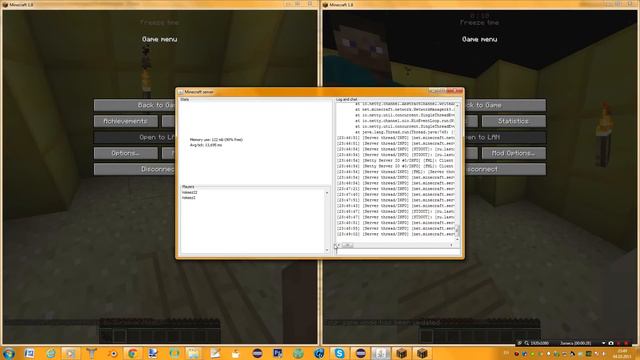Click the Memory use text in Stats
The width and height of the screenshot is (640, 360).
click(x=216, y=140)
